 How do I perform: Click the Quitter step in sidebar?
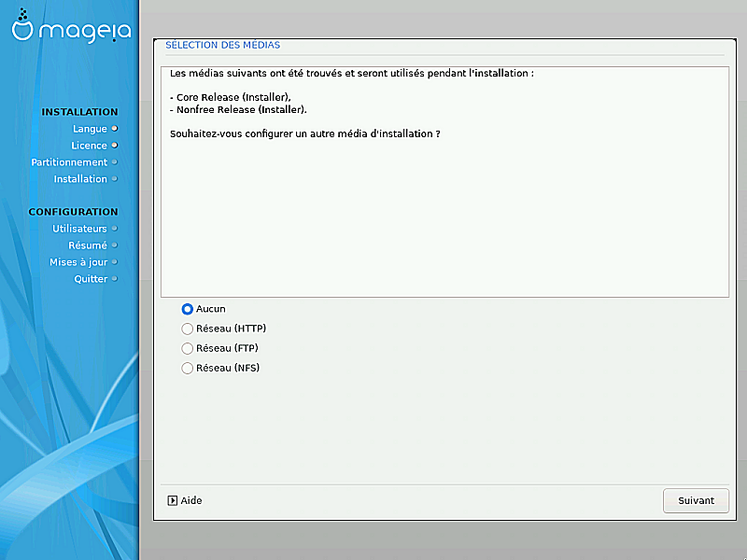pos(91,278)
